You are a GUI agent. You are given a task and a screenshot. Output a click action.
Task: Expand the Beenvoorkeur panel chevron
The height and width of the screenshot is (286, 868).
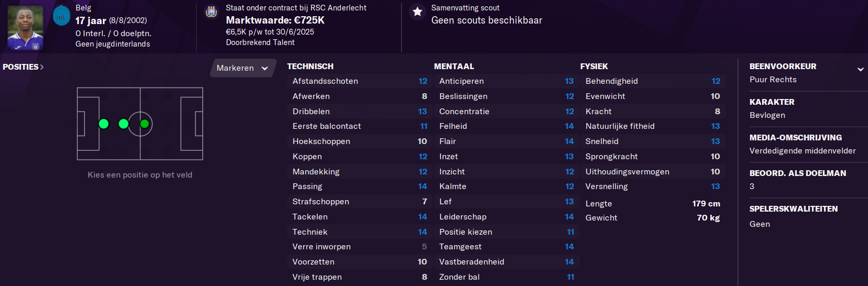860,69
